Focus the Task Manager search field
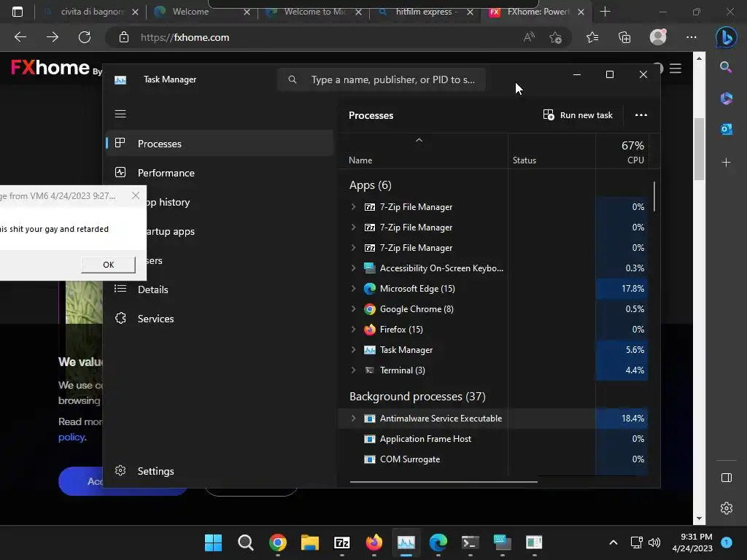The height and width of the screenshot is (560, 747). [382, 79]
